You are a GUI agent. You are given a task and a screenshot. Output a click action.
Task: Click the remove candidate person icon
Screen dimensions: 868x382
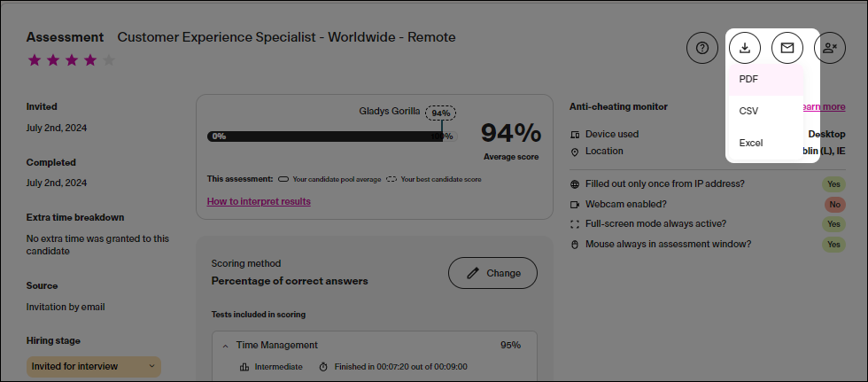[x=830, y=48]
